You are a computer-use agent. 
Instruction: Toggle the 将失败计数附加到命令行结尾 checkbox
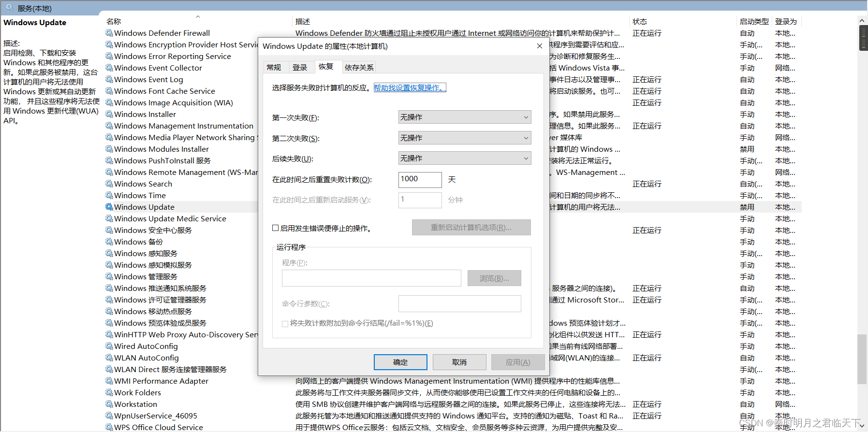pos(285,324)
